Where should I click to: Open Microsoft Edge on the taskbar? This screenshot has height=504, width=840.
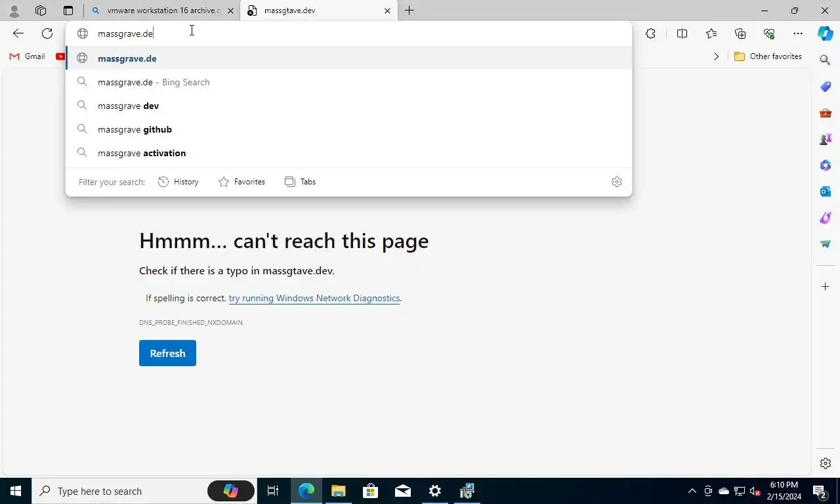306,491
